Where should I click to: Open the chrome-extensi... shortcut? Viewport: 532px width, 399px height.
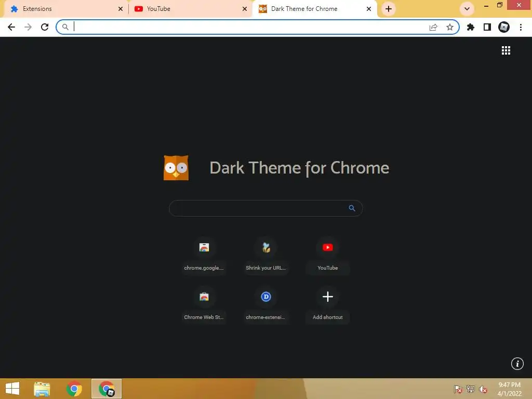[x=265, y=304]
